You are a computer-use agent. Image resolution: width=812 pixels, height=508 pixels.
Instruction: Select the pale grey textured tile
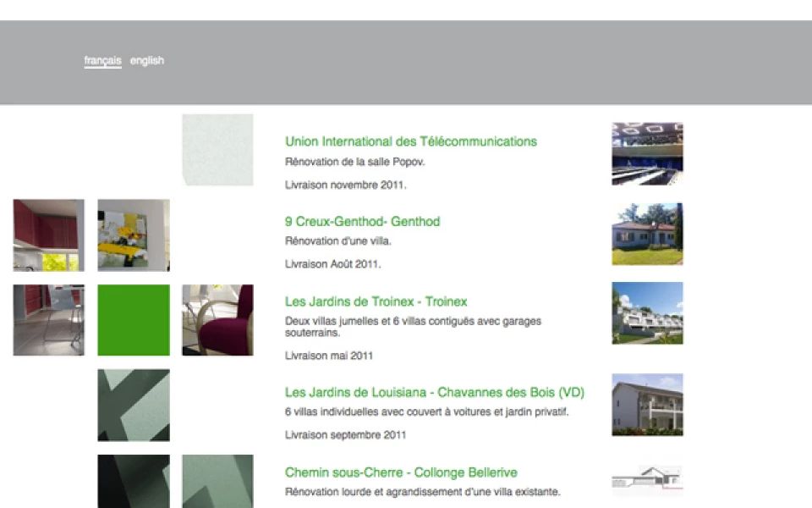[x=217, y=150]
